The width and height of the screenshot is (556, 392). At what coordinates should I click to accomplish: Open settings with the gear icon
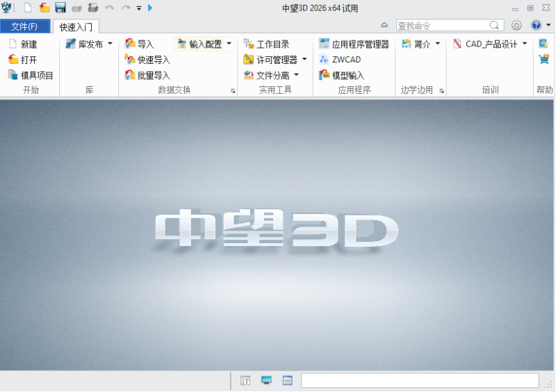click(516, 26)
